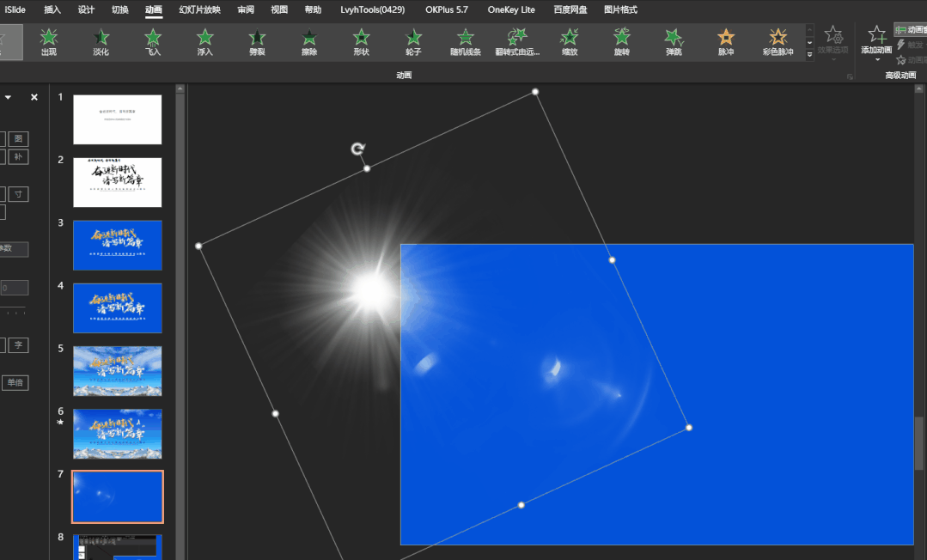
Task: Apply the 缩放 (Zoom) animation effect
Action: (570, 42)
